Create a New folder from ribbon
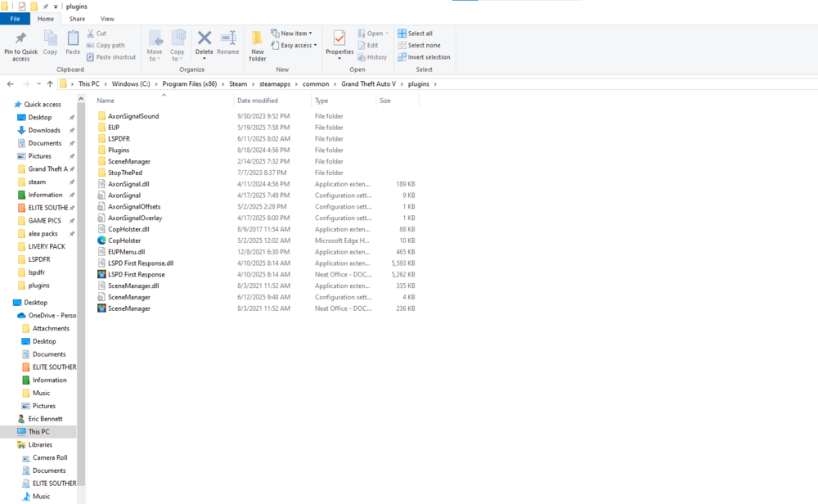The width and height of the screenshot is (818, 504). pos(257,46)
